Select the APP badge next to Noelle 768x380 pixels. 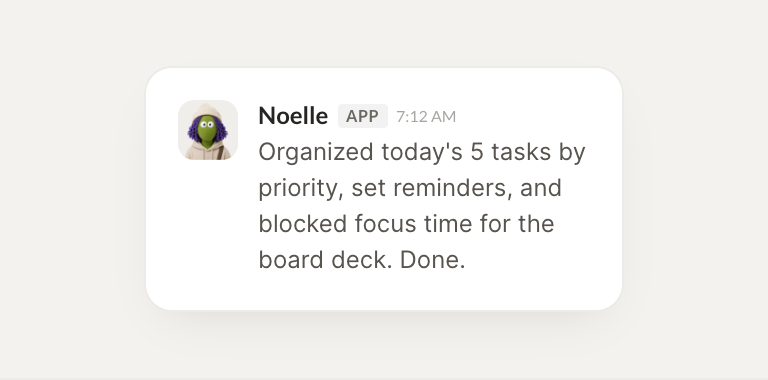tap(362, 116)
